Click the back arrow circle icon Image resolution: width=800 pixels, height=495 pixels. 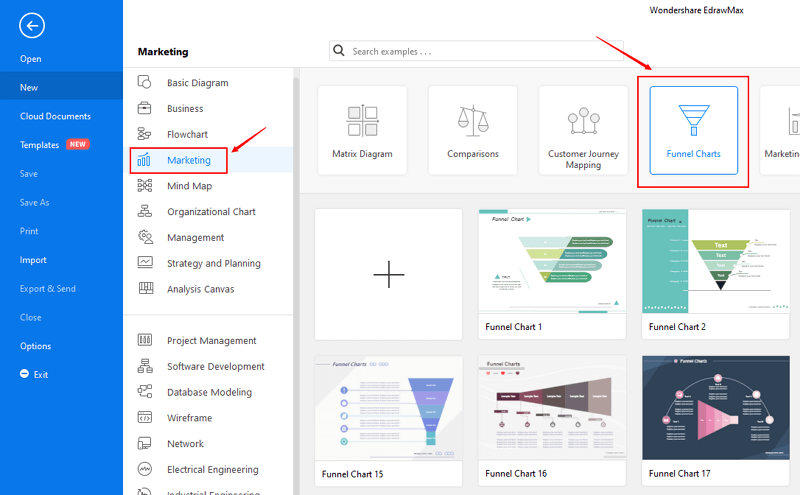pyautogui.click(x=32, y=26)
